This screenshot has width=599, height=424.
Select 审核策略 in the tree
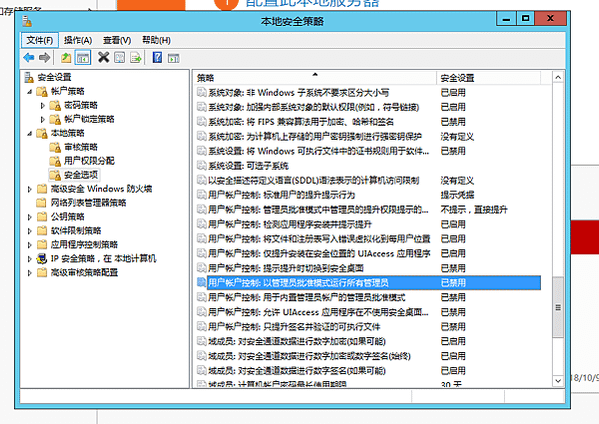point(81,147)
